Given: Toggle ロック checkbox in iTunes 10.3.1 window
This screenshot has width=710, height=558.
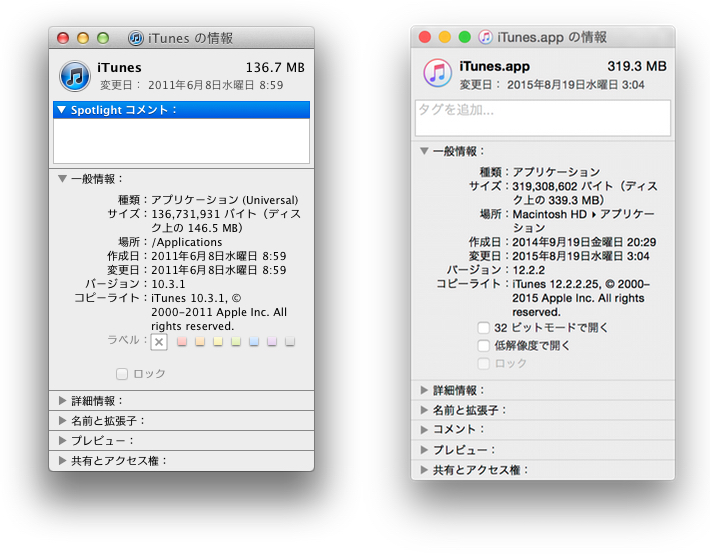Looking at the screenshot, I should pyautogui.click(x=122, y=374).
